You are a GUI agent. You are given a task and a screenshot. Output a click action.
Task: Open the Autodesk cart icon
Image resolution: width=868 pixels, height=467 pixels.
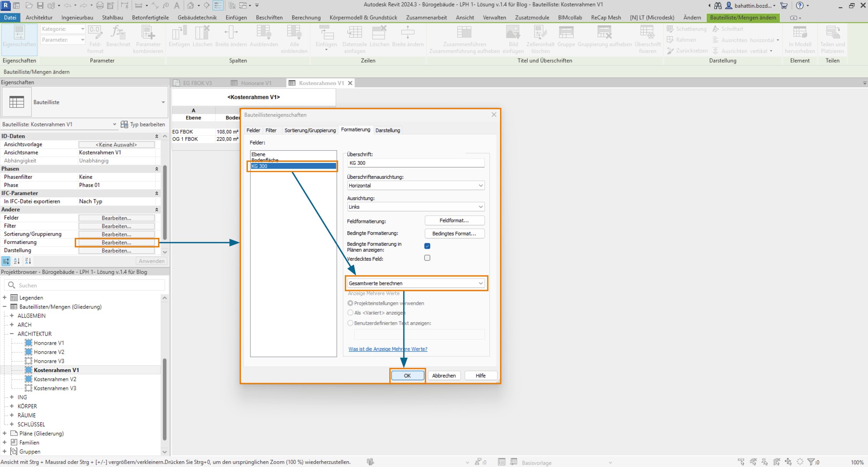click(784, 5)
